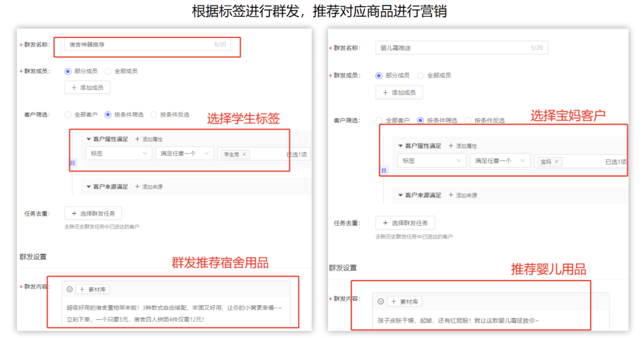This screenshot has width=644, height=338.
Task: Open 标签 dropdown in left panel
Action: 119,153
